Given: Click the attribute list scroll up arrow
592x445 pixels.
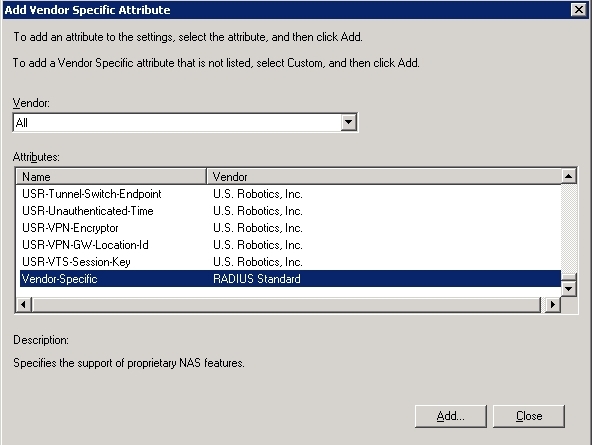Looking at the screenshot, I should 568,176.
